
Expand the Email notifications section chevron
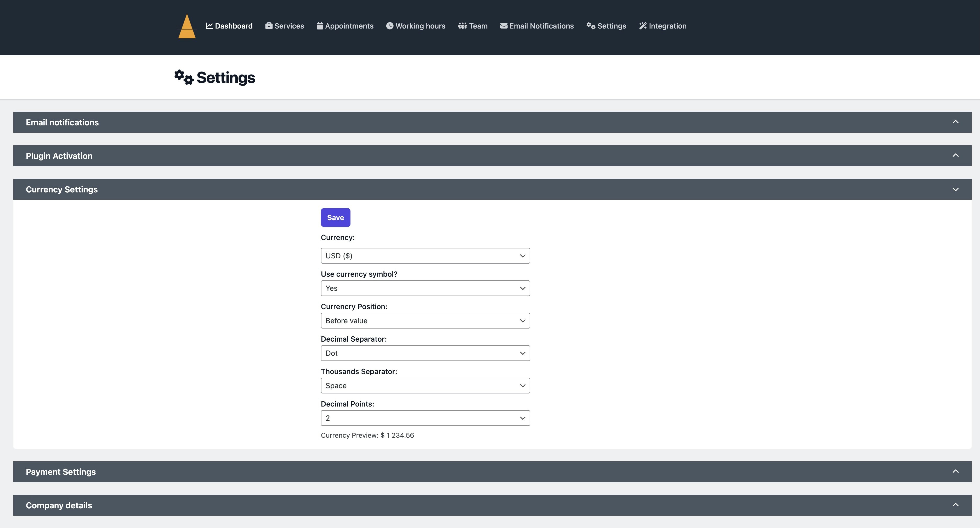[x=955, y=122]
